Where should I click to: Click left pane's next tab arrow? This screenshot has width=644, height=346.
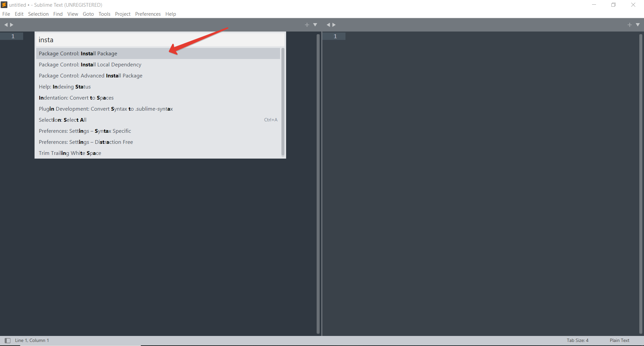tap(12, 25)
